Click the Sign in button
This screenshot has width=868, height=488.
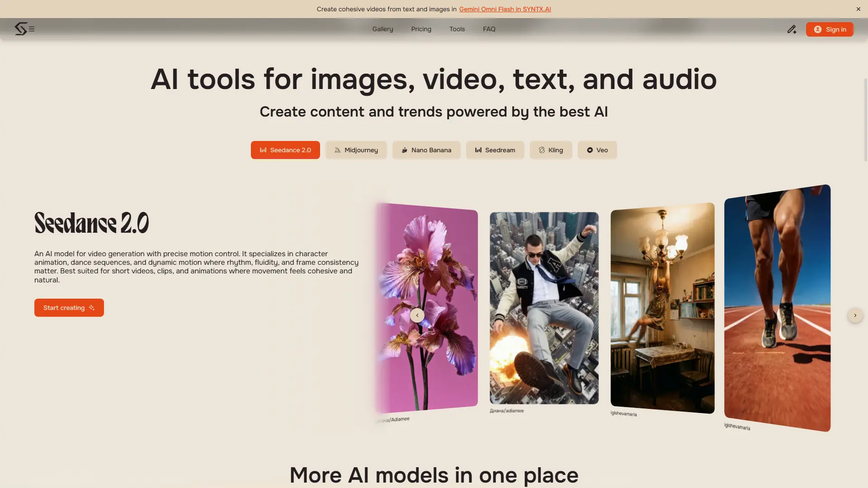point(829,29)
